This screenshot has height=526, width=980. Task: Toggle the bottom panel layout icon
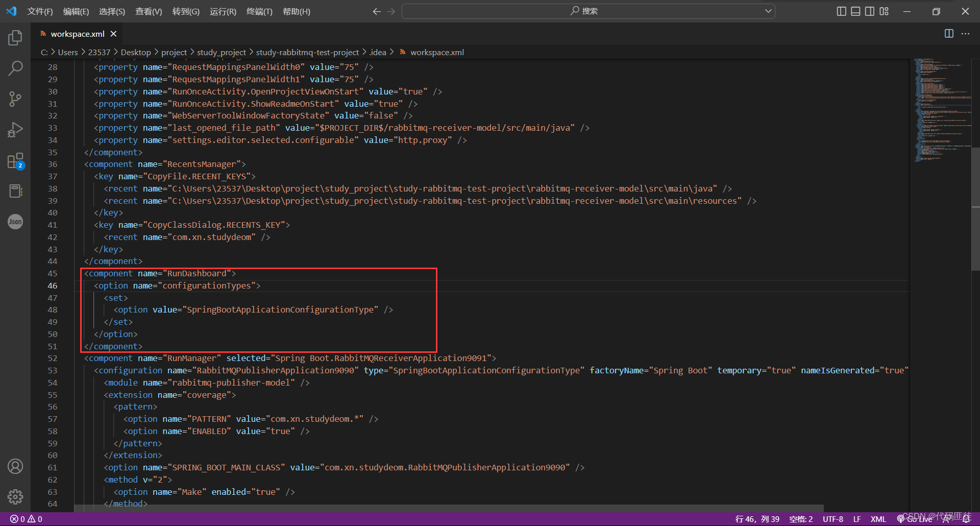click(856, 11)
